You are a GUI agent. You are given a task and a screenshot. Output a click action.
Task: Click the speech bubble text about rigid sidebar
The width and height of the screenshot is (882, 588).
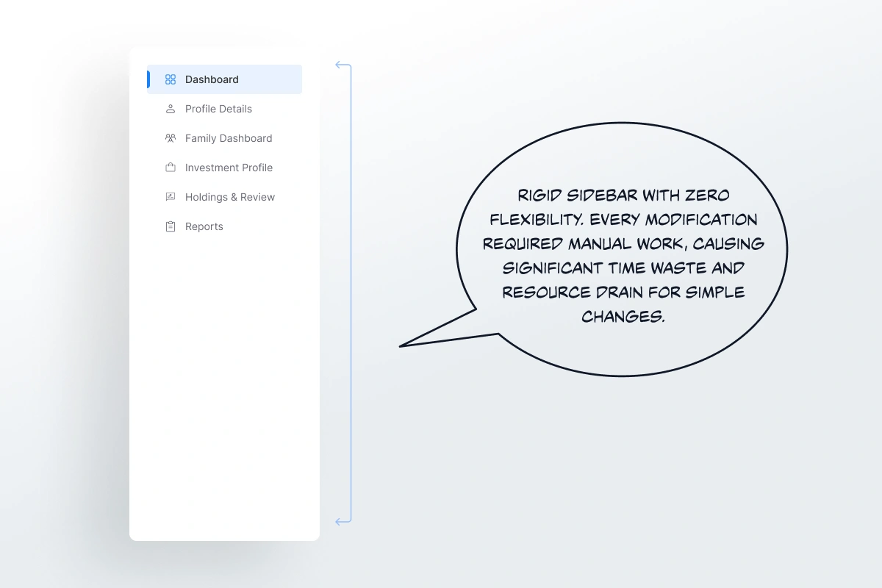(623, 255)
